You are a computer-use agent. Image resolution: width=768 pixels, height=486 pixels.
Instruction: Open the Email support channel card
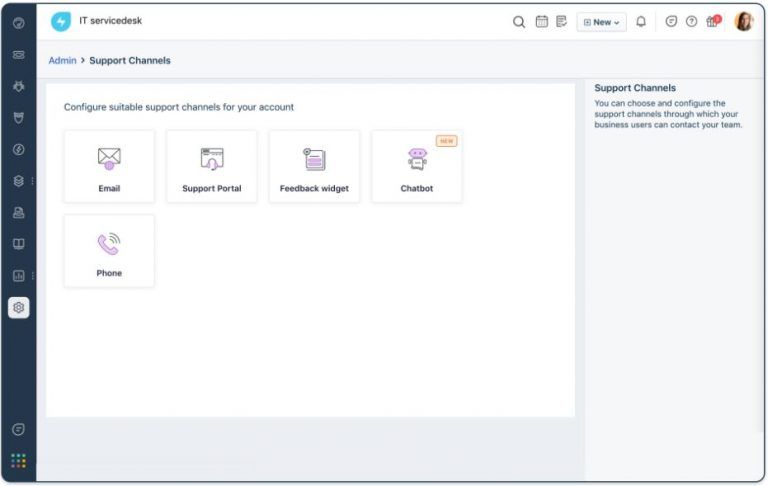coord(109,167)
